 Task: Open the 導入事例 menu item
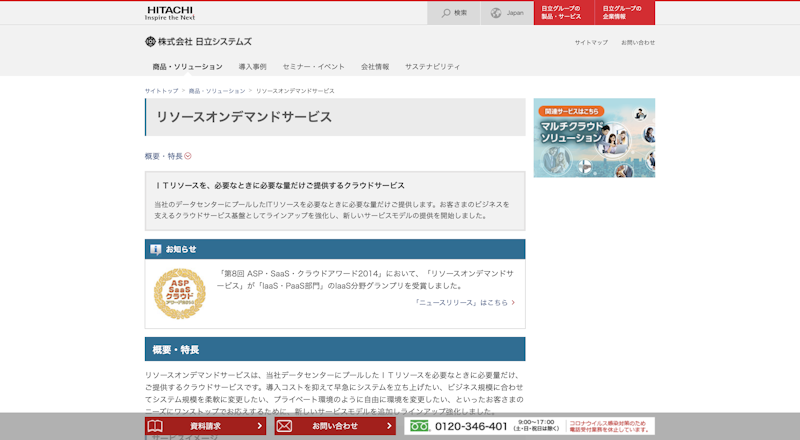(x=252, y=66)
